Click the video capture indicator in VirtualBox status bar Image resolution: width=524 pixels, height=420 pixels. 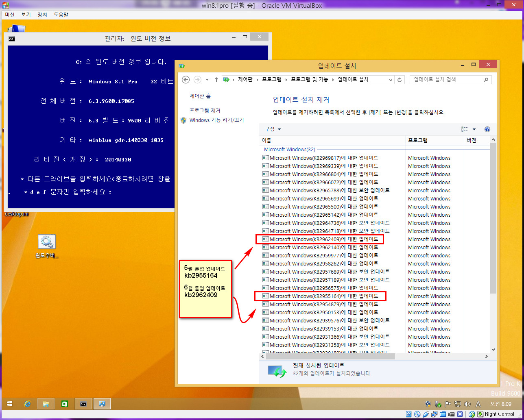[x=452, y=414]
